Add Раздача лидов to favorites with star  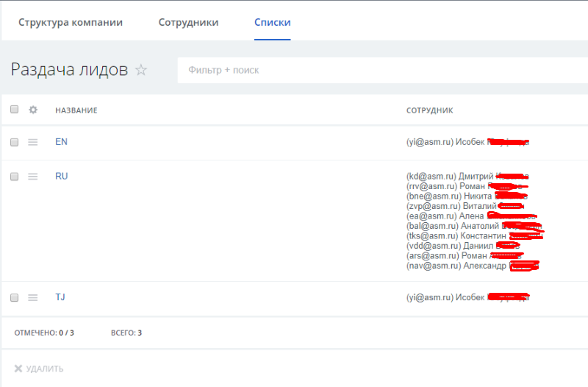[141, 70]
